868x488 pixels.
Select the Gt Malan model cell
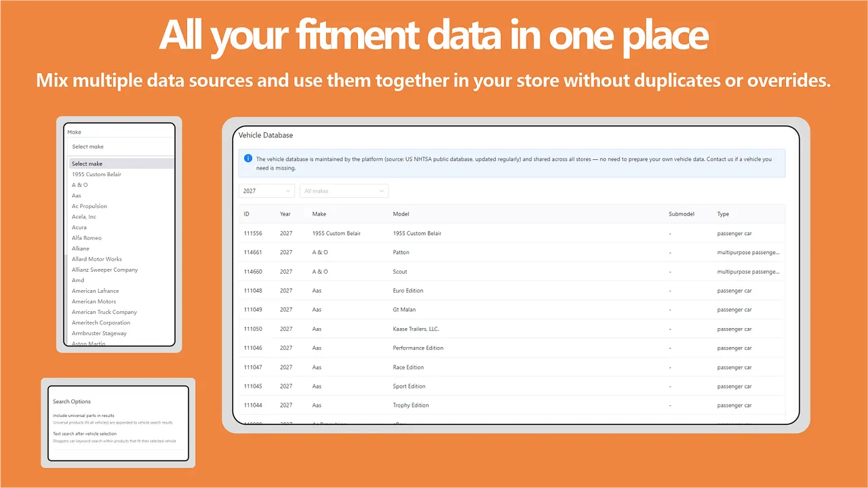[405, 310]
